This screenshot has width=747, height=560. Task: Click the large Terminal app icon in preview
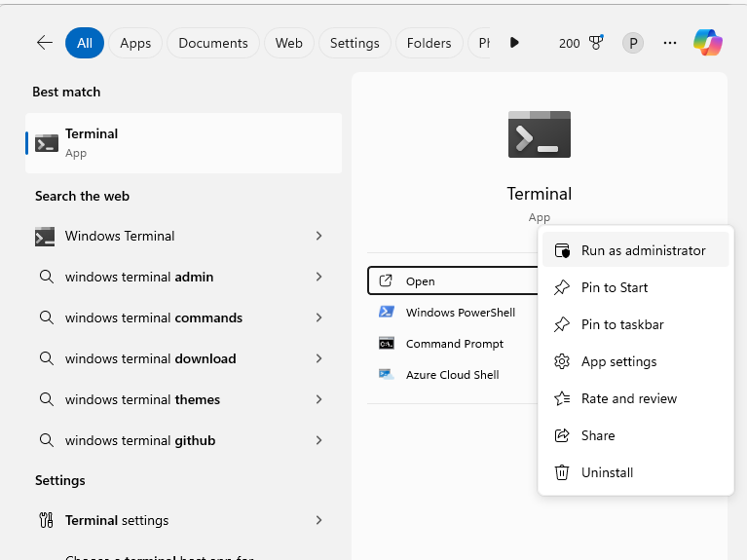[x=539, y=134]
